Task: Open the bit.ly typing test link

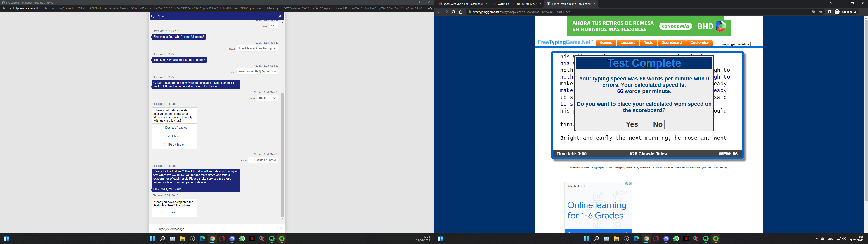Action: coord(167,189)
